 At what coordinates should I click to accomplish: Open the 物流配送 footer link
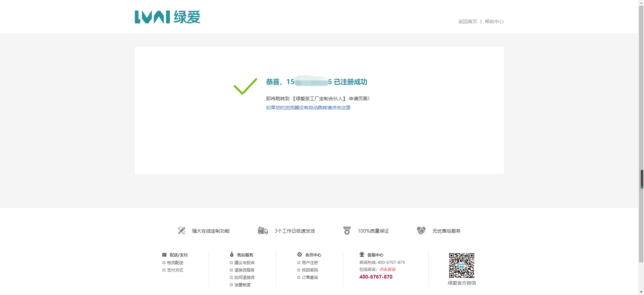(175, 263)
